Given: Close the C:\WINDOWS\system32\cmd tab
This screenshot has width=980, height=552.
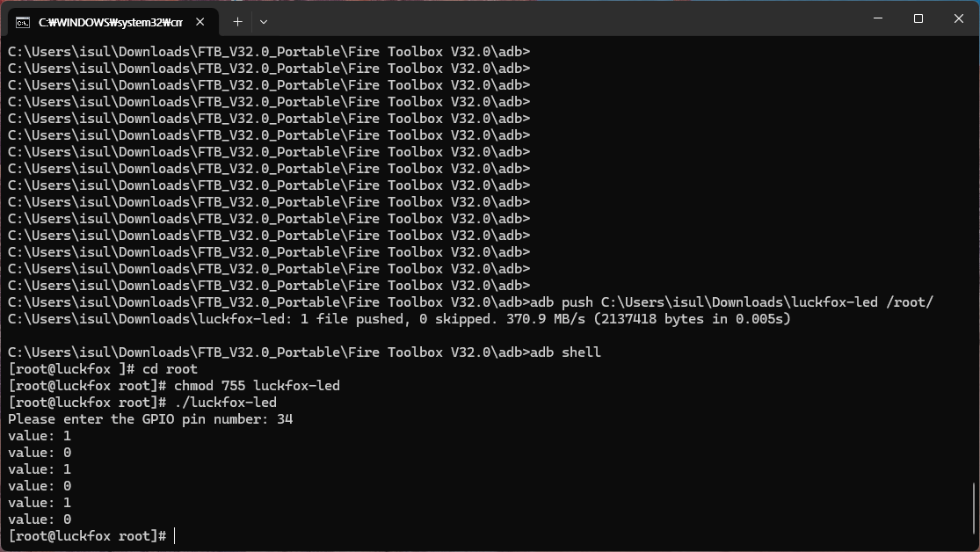Looking at the screenshot, I should (200, 22).
